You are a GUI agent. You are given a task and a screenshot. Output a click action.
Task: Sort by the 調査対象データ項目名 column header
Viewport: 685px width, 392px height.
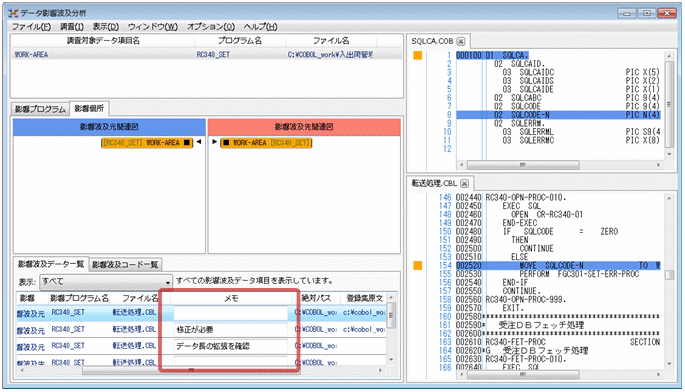(103, 41)
